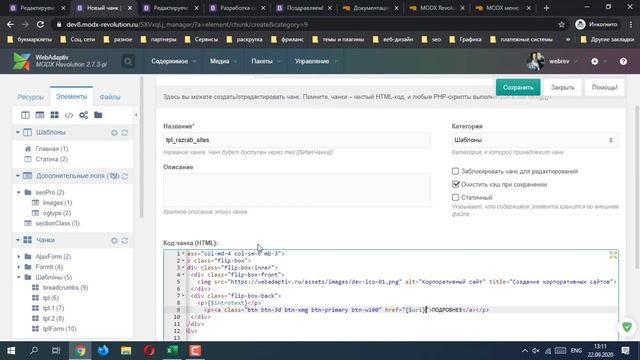The width and height of the screenshot is (640, 360).
Task: Open Windows Start menu
Action: (11, 351)
